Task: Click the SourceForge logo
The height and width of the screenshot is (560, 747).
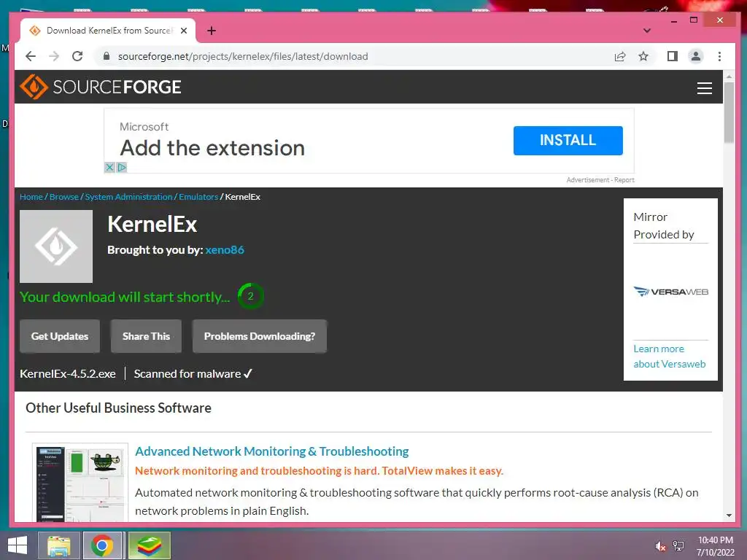Action: coord(101,87)
